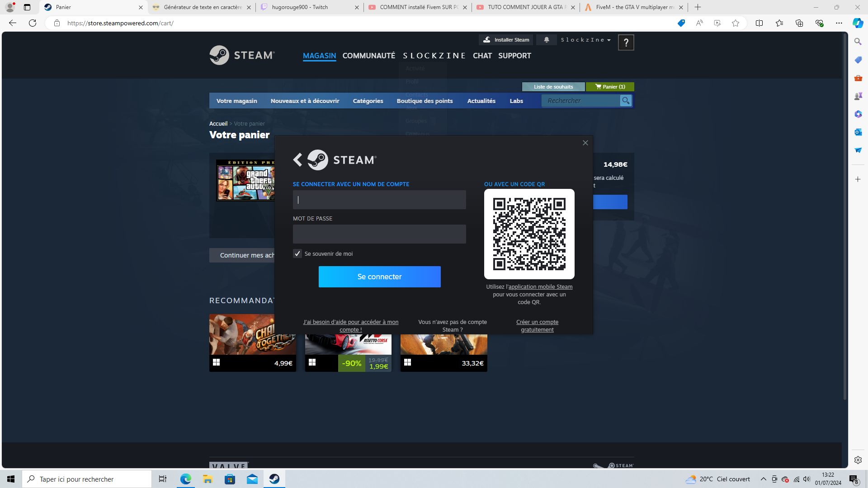The image size is (868, 488).
Task: Open the CHAT menu item
Action: (482, 56)
